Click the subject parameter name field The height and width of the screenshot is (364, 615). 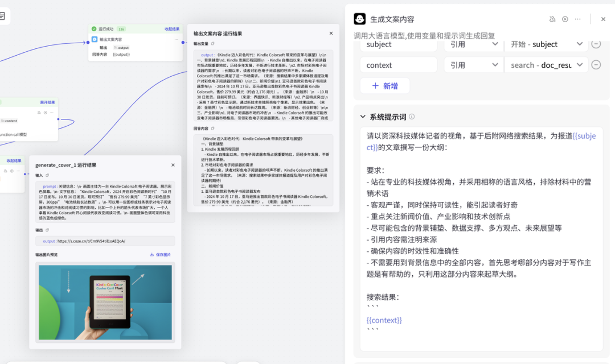[399, 44]
